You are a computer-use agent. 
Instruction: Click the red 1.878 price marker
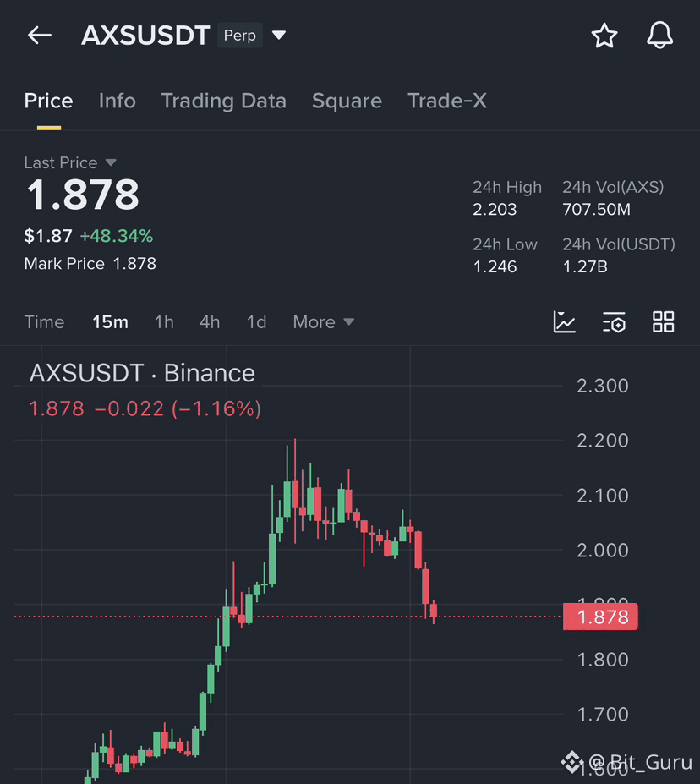600,617
